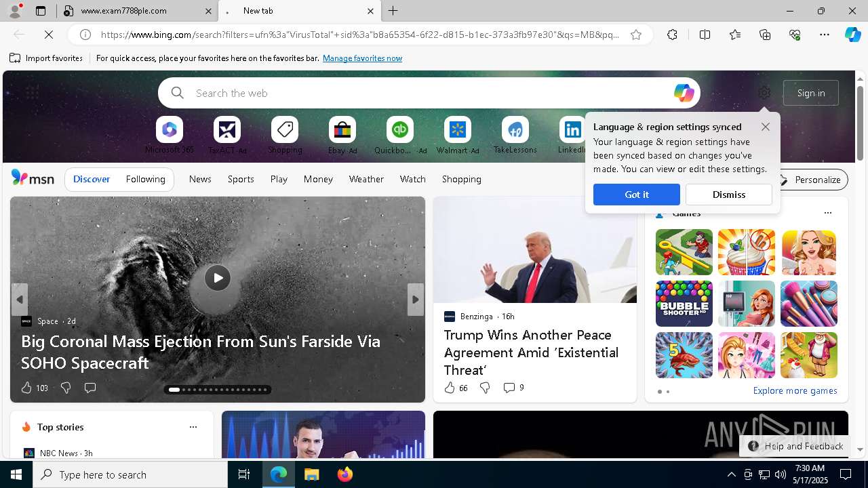Screen dimensions: 868x488
Task: Open the Sports section
Action: click(241, 179)
